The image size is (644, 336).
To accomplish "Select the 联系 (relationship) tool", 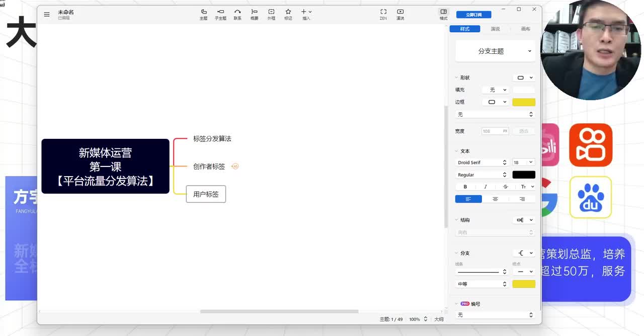I will (x=237, y=15).
